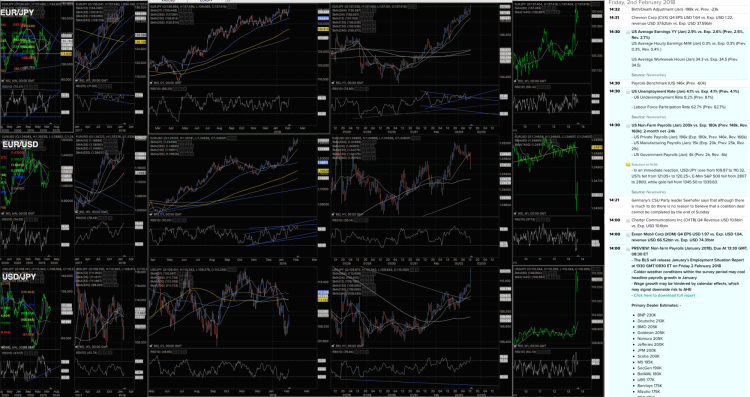
Task: Open the icon next to Exxon Mobil Corp headline
Action: (628, 235)
